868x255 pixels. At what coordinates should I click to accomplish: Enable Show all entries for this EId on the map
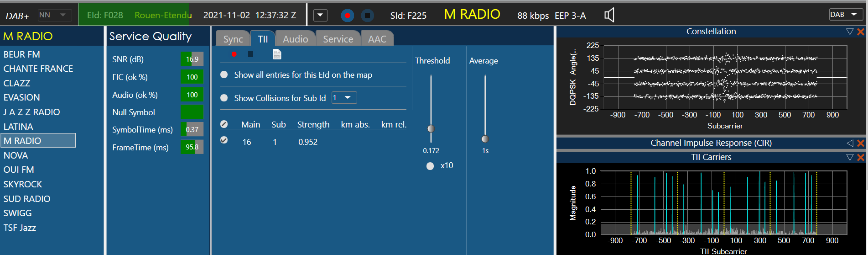224,74
